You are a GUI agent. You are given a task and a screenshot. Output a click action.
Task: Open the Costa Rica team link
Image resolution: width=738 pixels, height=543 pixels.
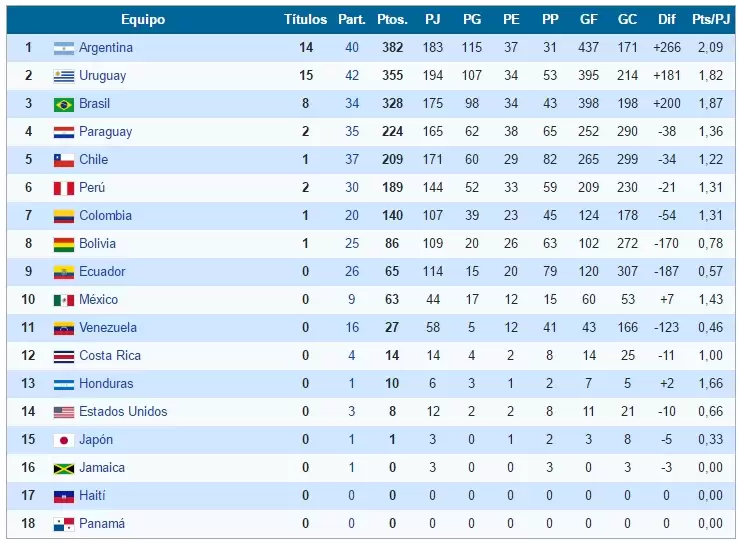[110, 356]
